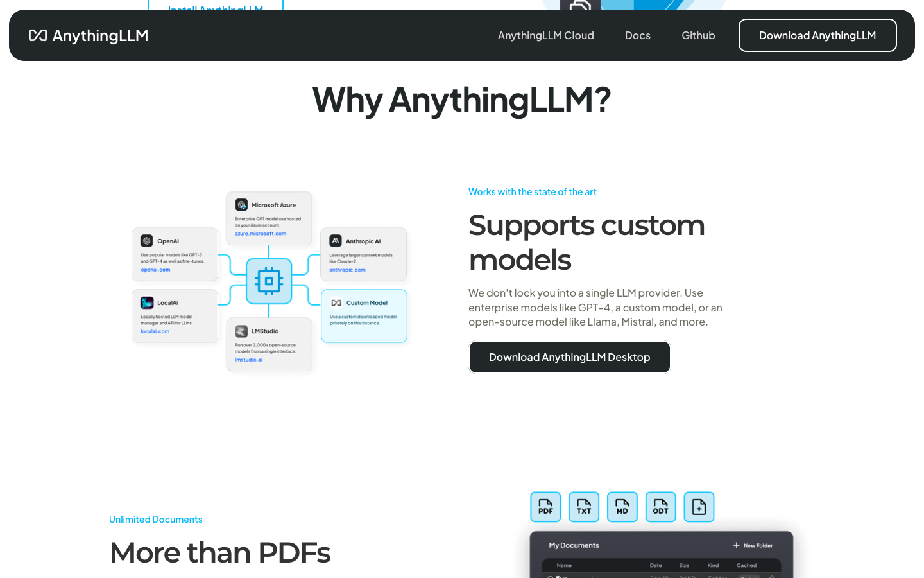Click the OpenAI logo icon in the diagram
Screen dimensions: 924x578
point(147,241)
